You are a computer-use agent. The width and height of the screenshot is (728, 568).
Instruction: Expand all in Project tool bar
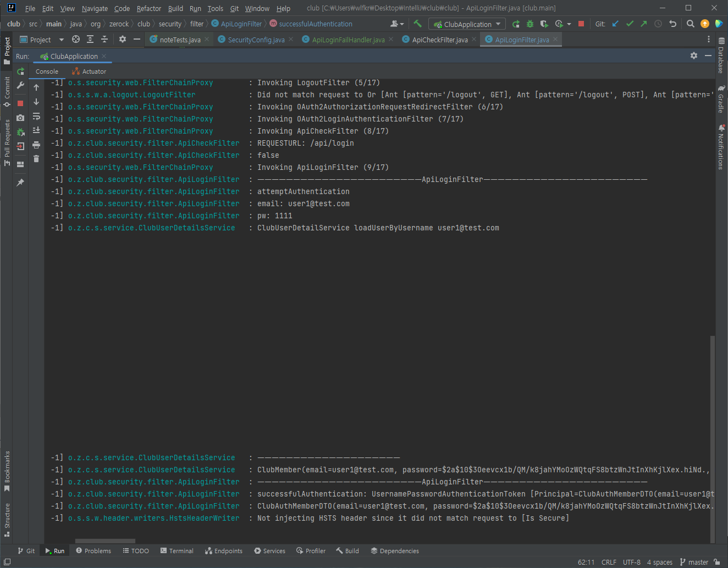[x=90, y=39]
